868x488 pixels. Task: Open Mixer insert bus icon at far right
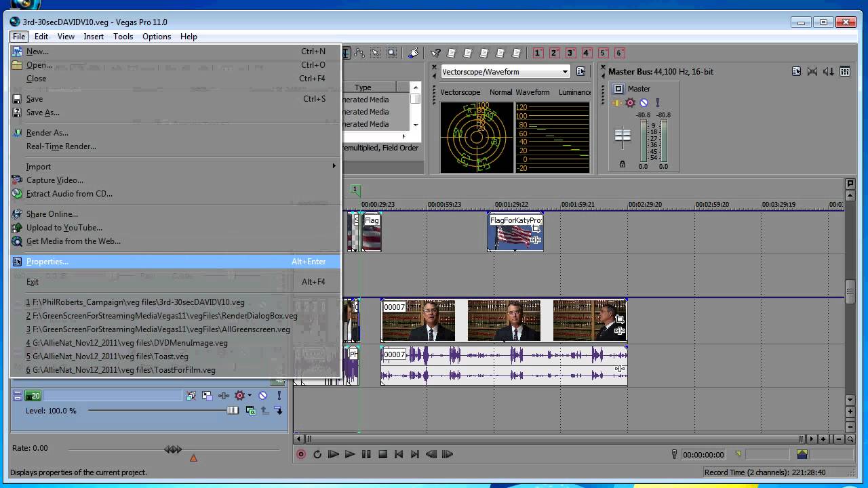coord(845,71)
